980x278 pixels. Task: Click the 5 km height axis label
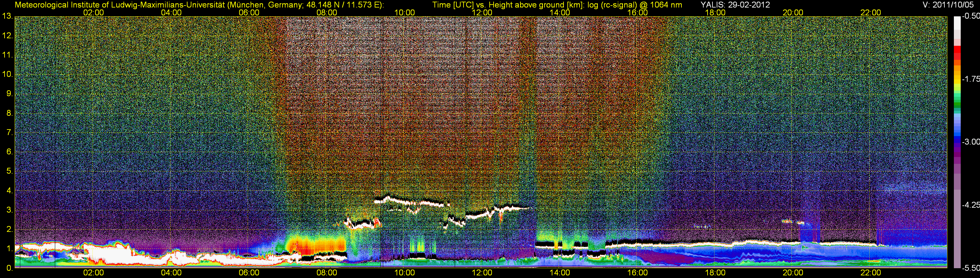(9, 171)
